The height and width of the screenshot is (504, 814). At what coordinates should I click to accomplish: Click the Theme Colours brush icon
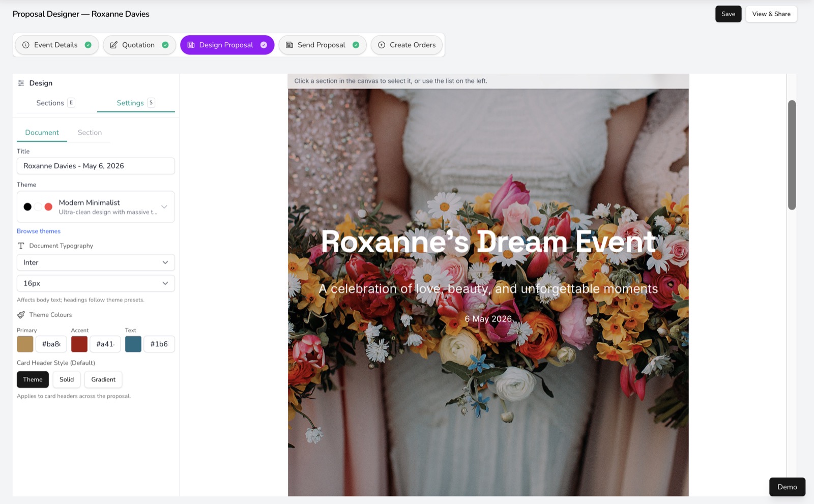pos(21,314)
